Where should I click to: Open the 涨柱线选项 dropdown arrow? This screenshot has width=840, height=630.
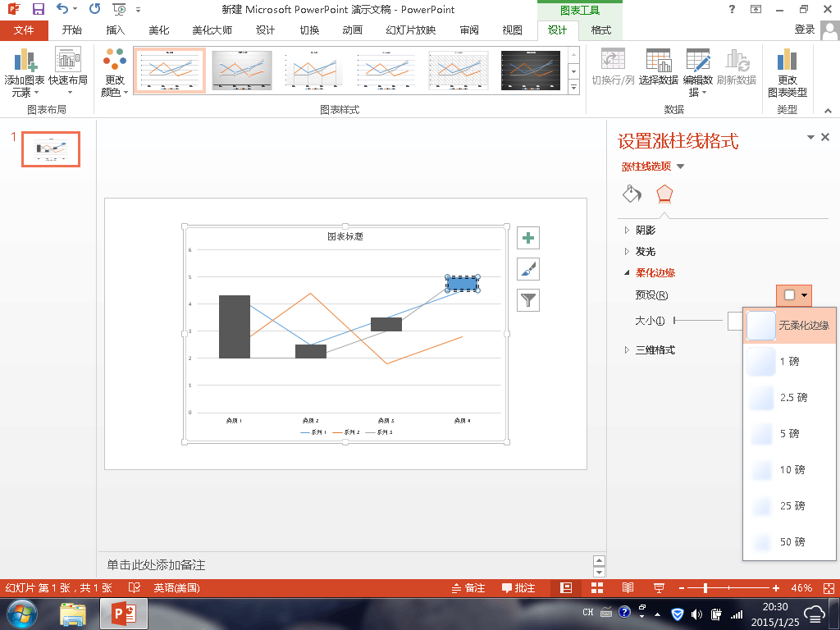tap(680, 167)
